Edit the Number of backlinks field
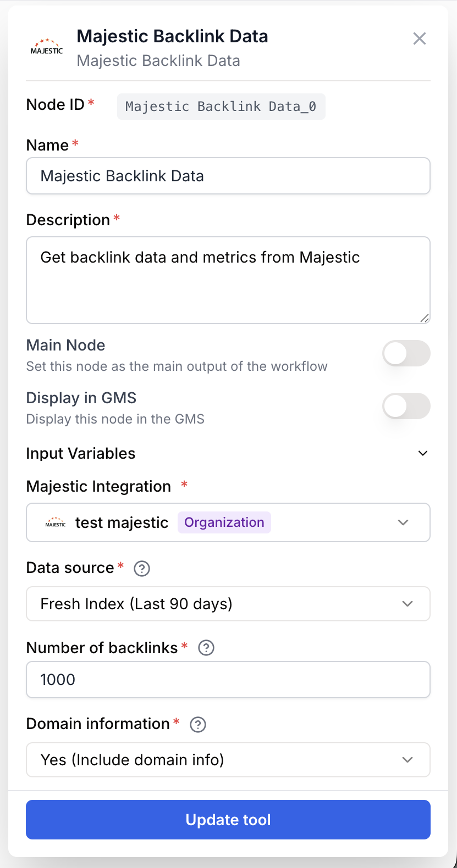 (x=228, y=680)
